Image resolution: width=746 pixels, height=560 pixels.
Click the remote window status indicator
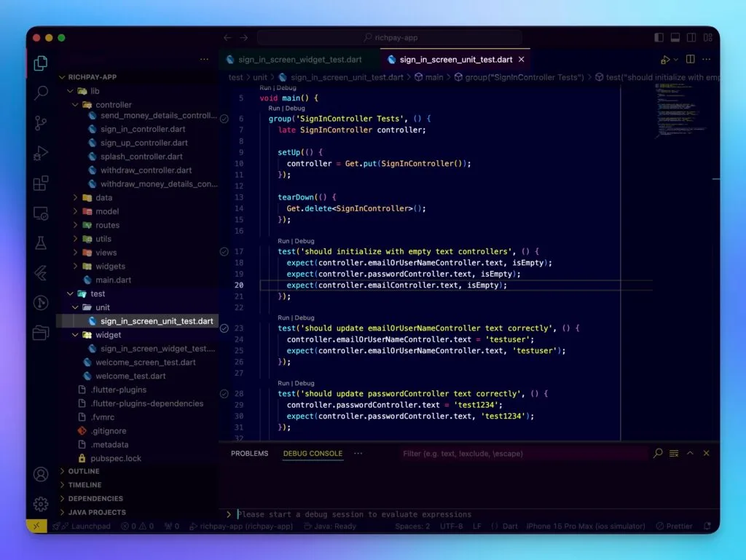coord(36,526)
